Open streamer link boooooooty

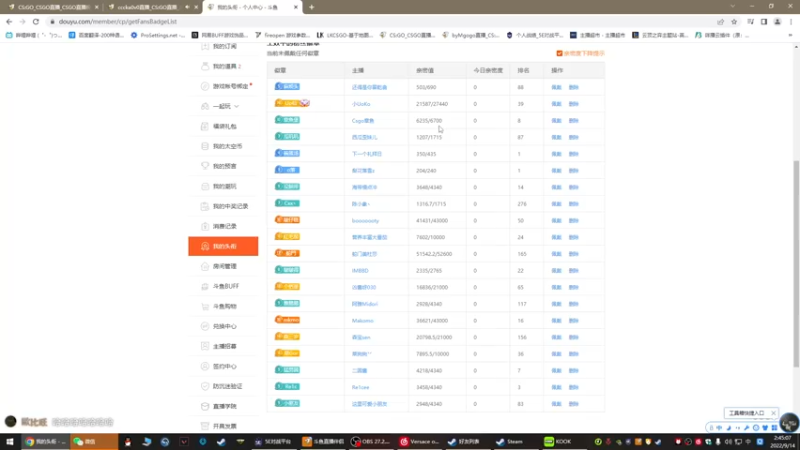tap(365, 220)
